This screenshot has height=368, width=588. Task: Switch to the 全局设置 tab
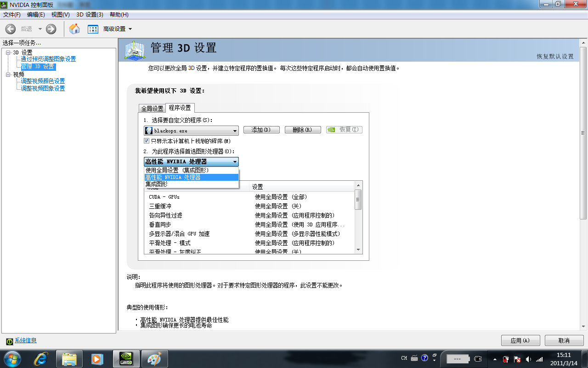click(152, 109)
